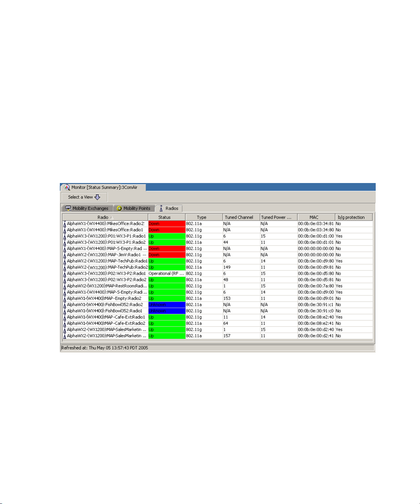Click the radio icon of P02:WX3-P2:Radio2

(x=64, y=280)
